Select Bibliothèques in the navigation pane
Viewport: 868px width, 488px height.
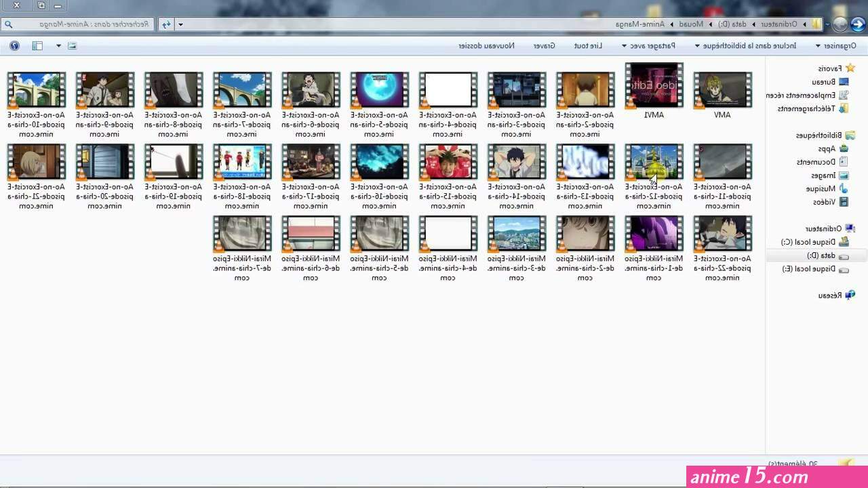point(825,136)
